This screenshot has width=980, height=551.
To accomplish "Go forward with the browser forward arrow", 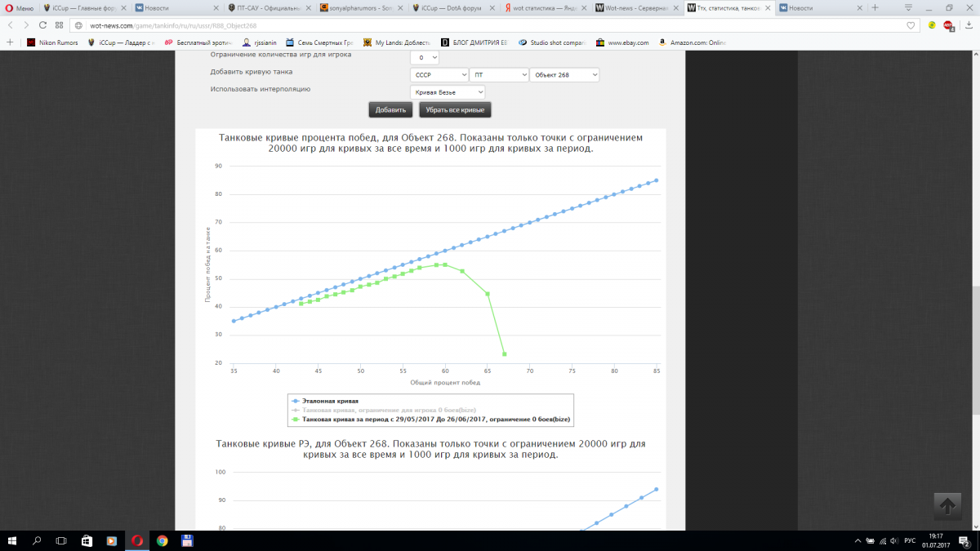I will (x=27, y=25).
